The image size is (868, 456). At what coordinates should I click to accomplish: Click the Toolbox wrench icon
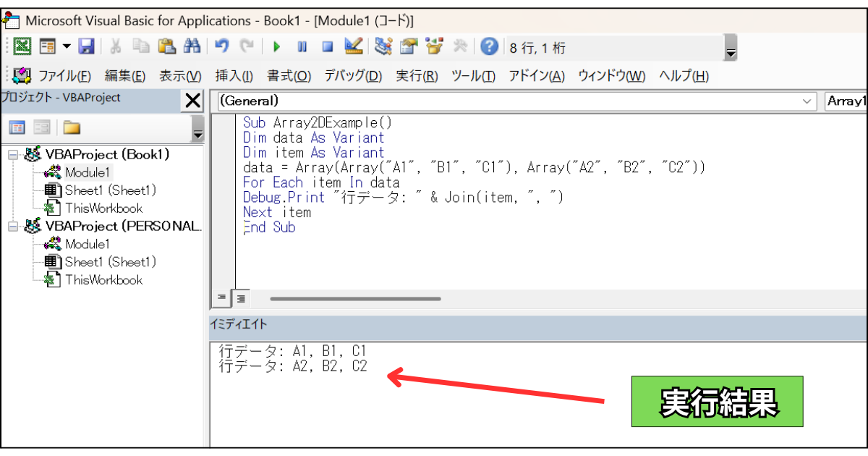(x=459, y=47)
